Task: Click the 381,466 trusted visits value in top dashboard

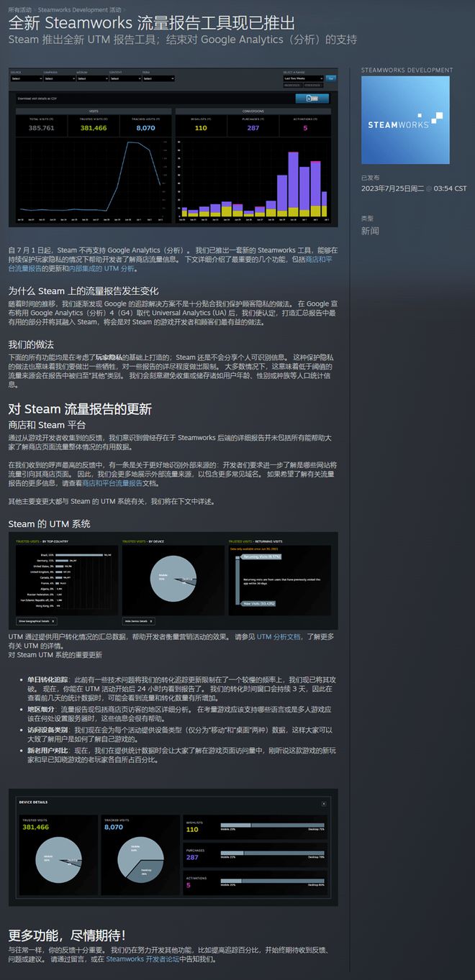Action: pos(93,128)
